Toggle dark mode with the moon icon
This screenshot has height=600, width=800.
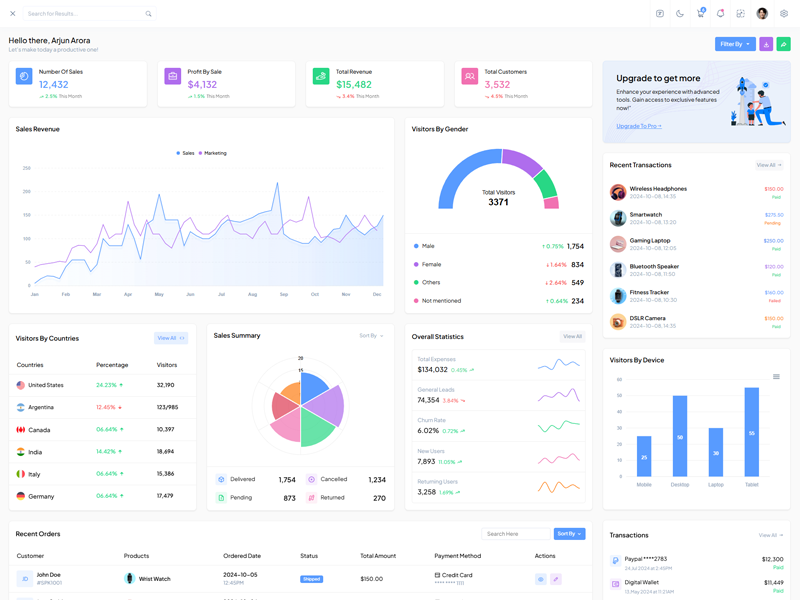coord(680,14)
